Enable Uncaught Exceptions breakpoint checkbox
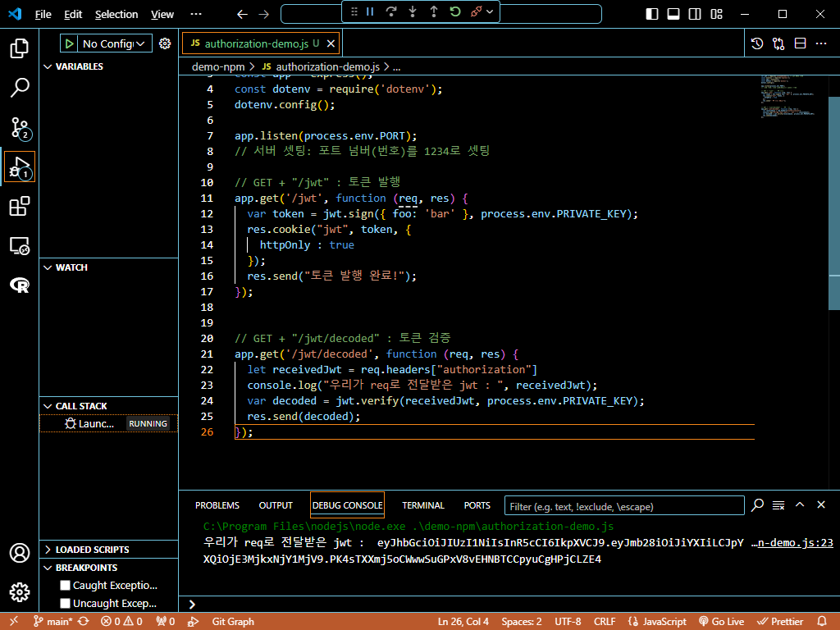 pos(66,603)
